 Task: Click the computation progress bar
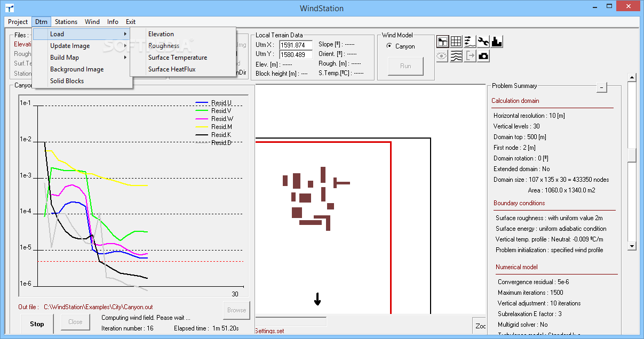point(291,321)
